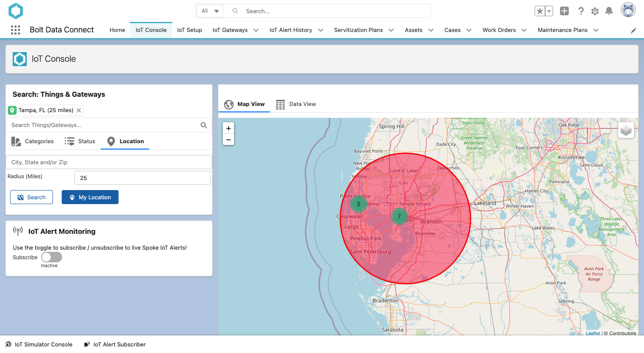Viewport: 644px width, 353px height.
Task: Open the IoT Gateways nav item
Action: click(230, 30)
